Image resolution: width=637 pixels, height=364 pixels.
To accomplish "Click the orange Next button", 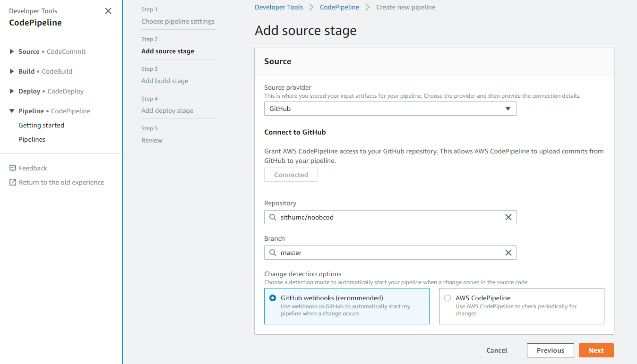I will [596, 350].
